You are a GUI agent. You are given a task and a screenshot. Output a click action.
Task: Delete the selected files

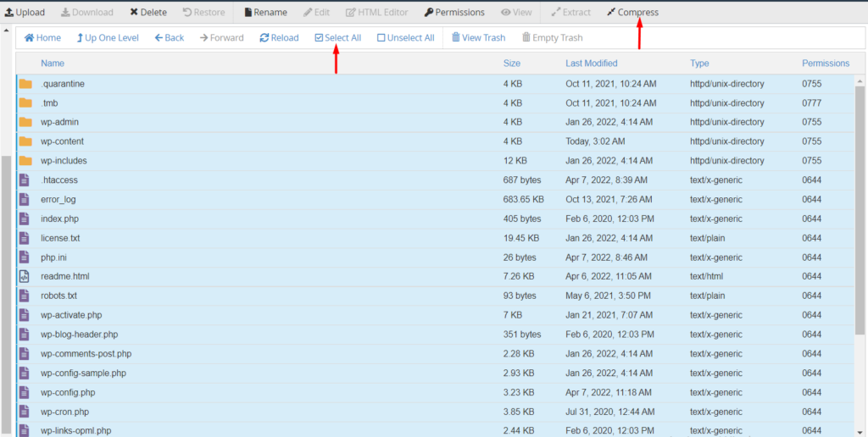pos(147,12)
